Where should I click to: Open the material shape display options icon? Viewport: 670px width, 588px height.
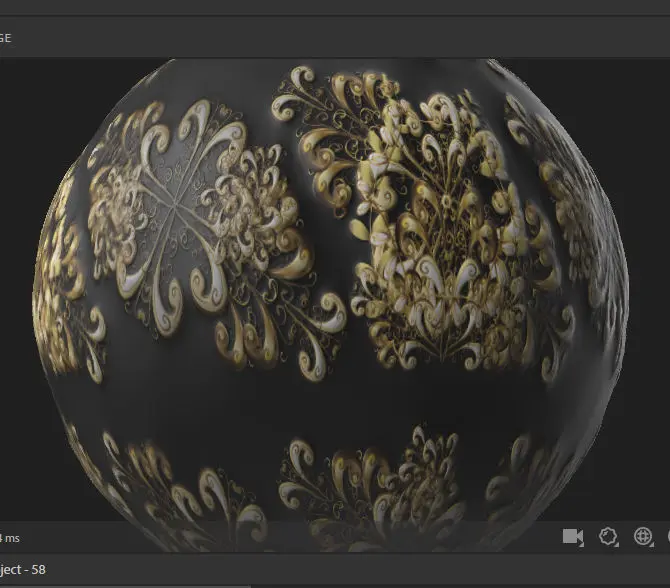608,536
